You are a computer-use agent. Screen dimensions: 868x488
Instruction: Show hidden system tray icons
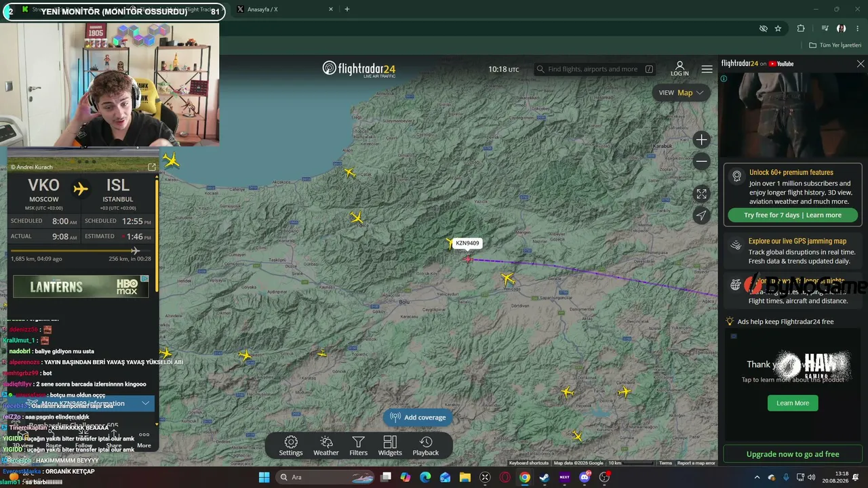tap(757, 477)
